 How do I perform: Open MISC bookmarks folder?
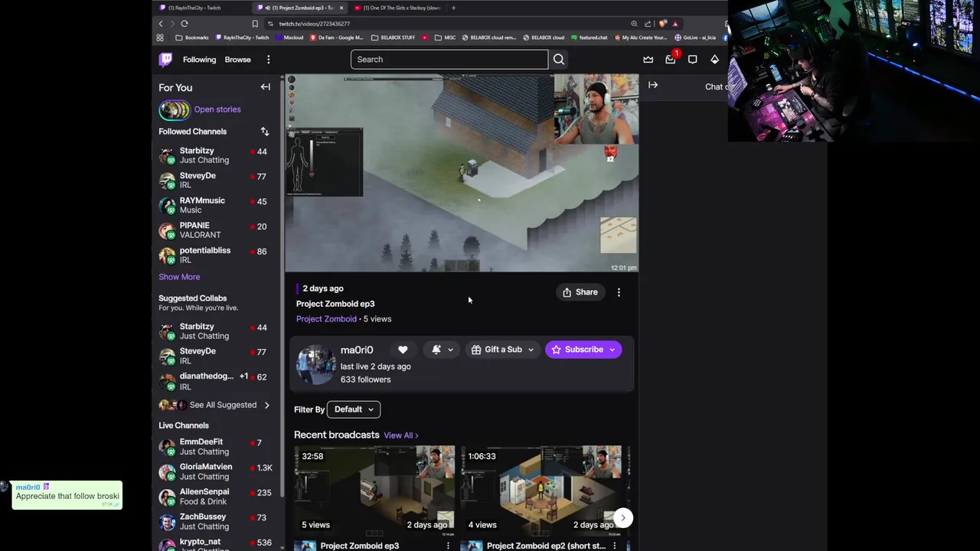pyautogui.click(x=445, y=37)
